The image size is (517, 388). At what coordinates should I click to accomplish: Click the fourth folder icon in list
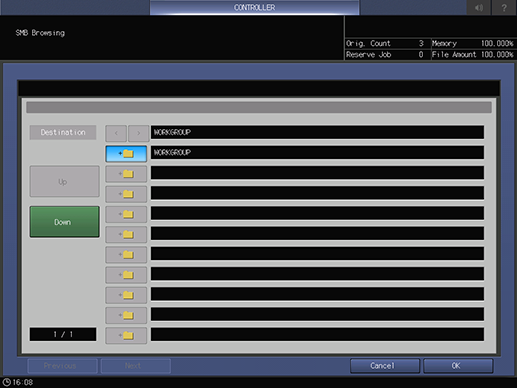(126, 214)
